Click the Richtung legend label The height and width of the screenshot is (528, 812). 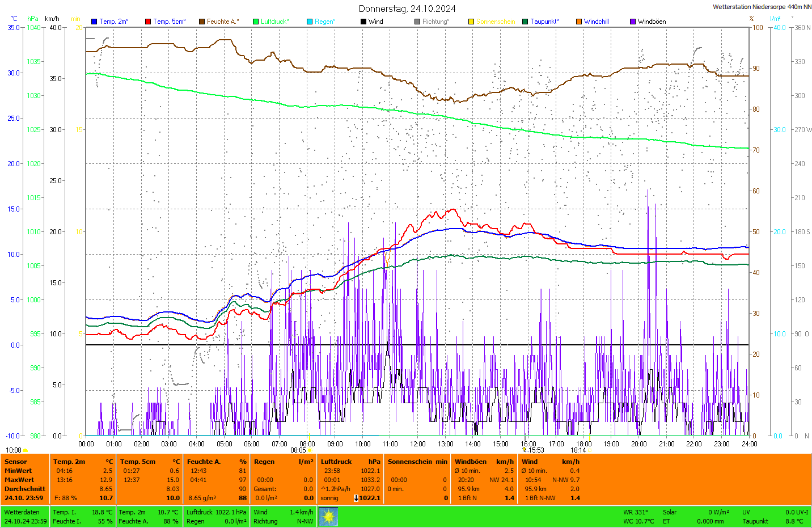tap(435, 22)
